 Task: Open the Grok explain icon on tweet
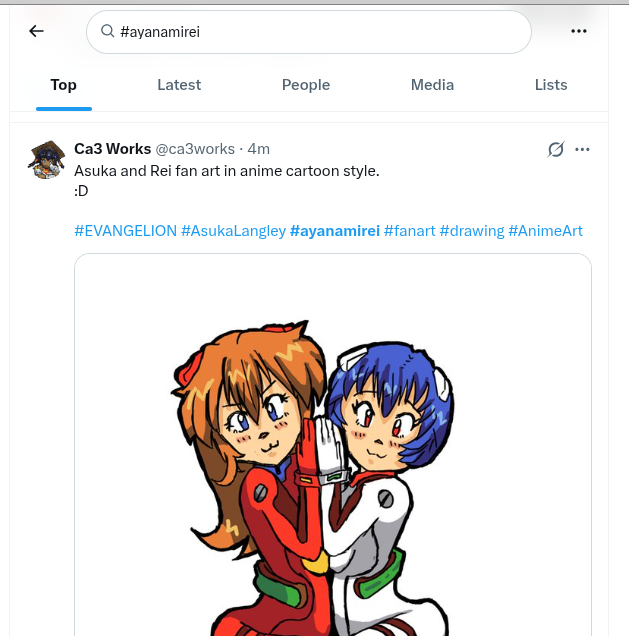click(556, 149)
